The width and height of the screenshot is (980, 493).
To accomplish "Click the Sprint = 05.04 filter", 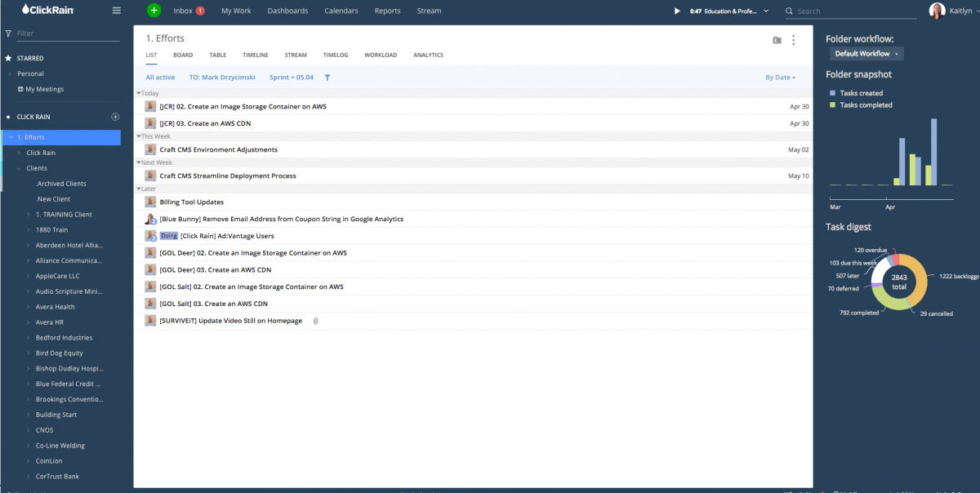I will coord(292,78).
